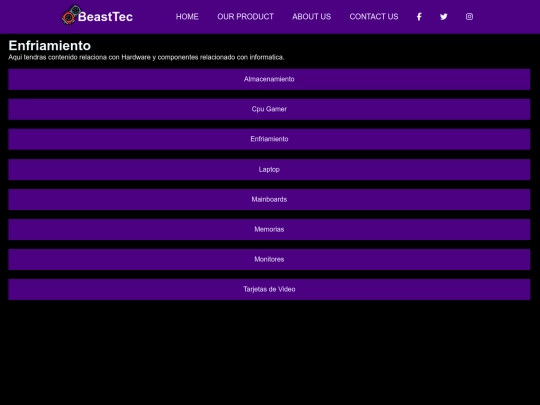Viewport: 540px width, 405px height.
Task: Click the 'Aqui tendras contenido' description text
Action: click(x=146, y=57)
